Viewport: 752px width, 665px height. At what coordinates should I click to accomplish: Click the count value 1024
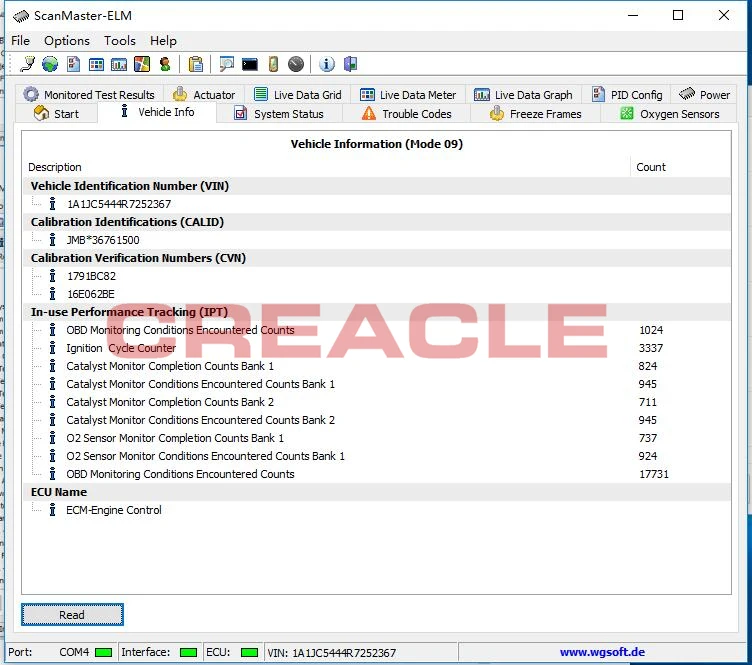click(651, 330)
